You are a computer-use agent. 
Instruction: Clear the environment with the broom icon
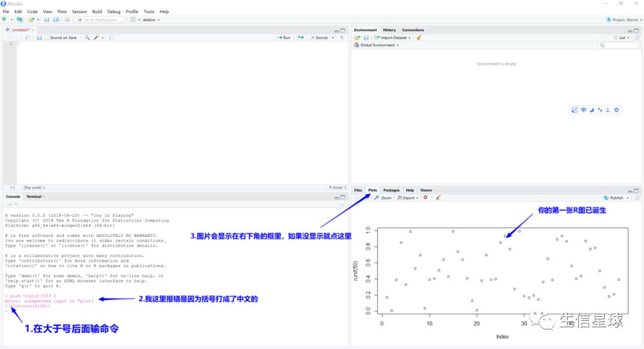(x=419, y=38)
